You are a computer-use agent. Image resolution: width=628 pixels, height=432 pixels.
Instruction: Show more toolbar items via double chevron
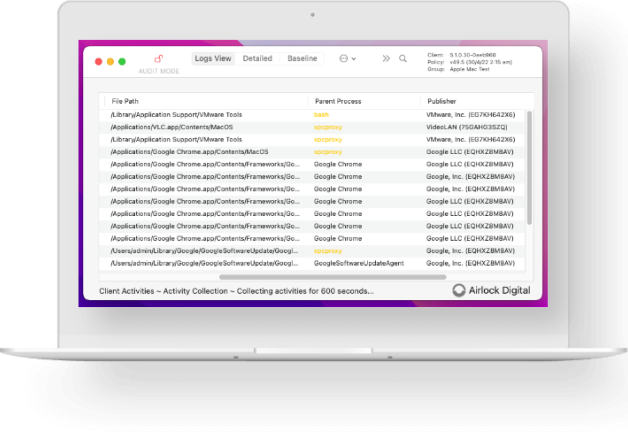coord(386,59)
